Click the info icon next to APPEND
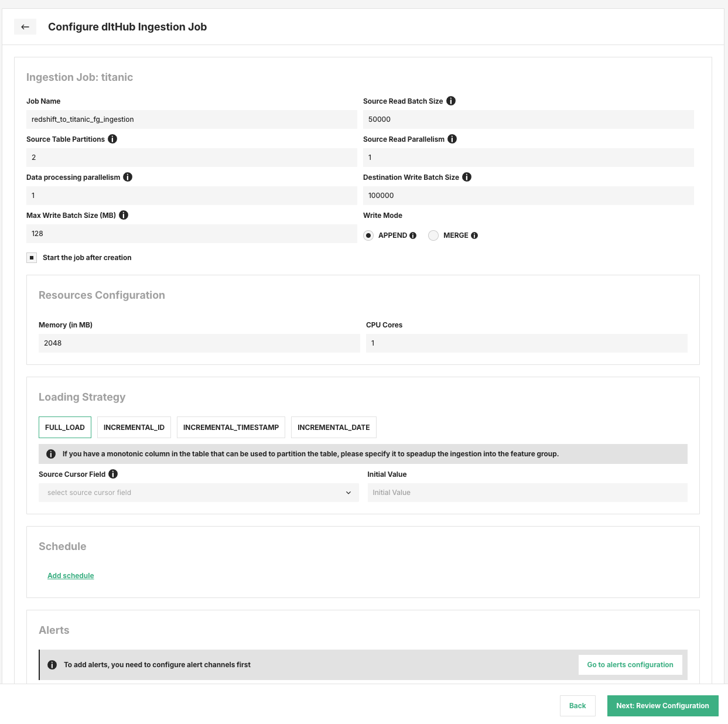Screen dimensions: 728x724 click(x=414, y=235)
